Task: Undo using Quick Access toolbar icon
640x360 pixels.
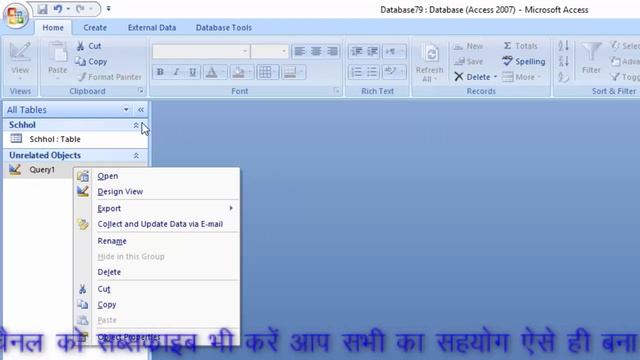Action: [x=58, y=9]
